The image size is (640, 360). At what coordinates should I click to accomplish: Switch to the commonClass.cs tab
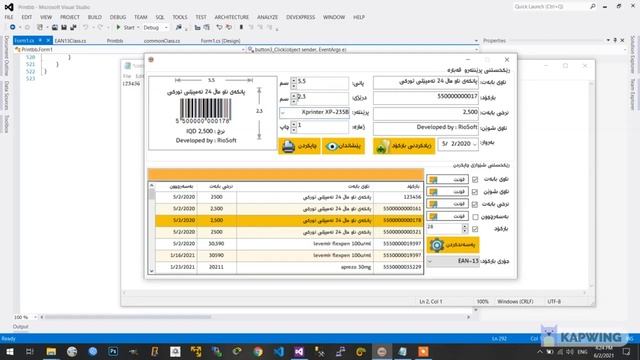click(162, 41)
